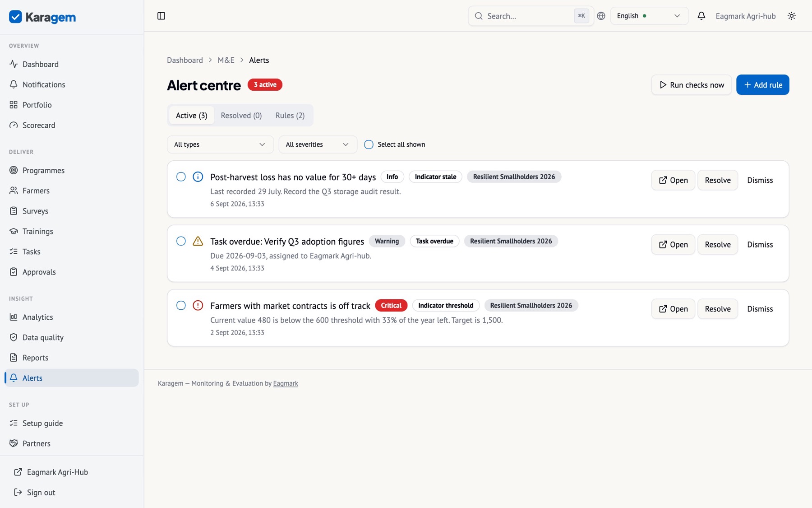Click the Eagmark Agri-hub account name
Screen dimensions: 812x508
[x=745, y=16]
